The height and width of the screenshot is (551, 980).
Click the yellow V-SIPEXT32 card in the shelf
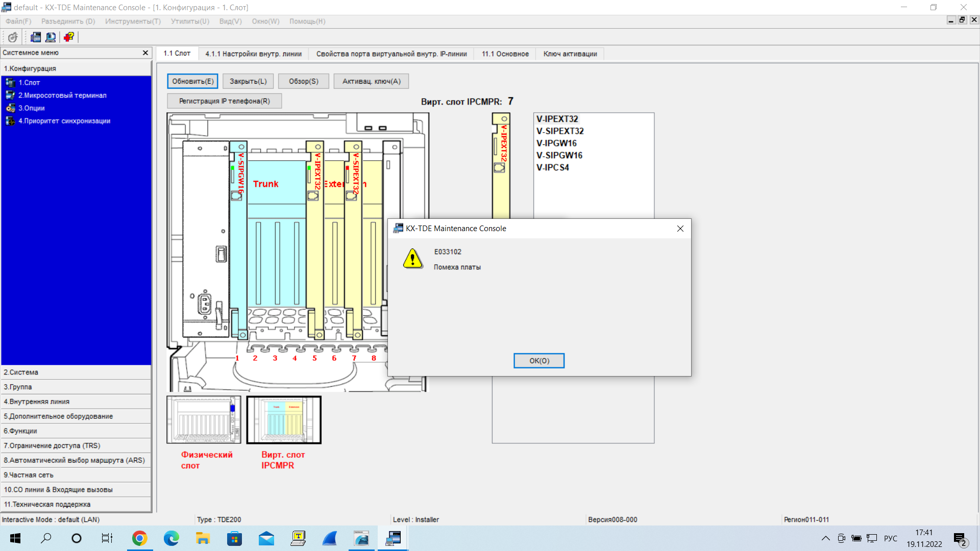[353, 240]
